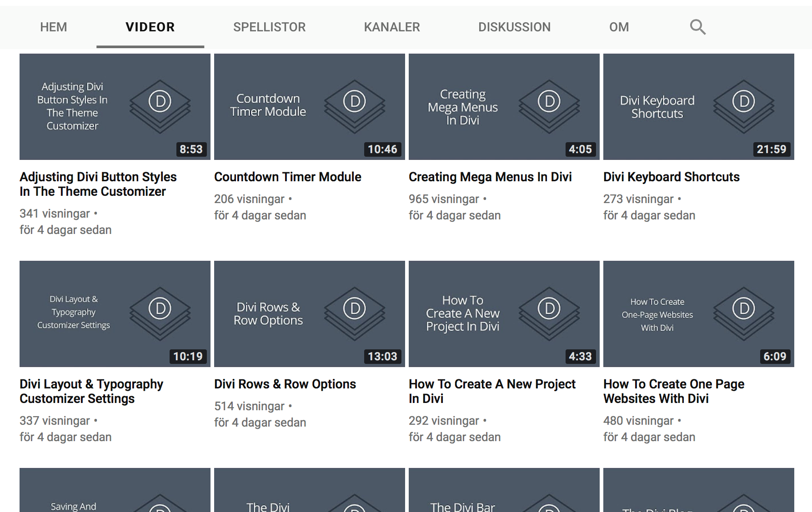This screenshot has height=512, width=812.
Task: Click the '480 visningar' view count
Action: tap(638, 421)
